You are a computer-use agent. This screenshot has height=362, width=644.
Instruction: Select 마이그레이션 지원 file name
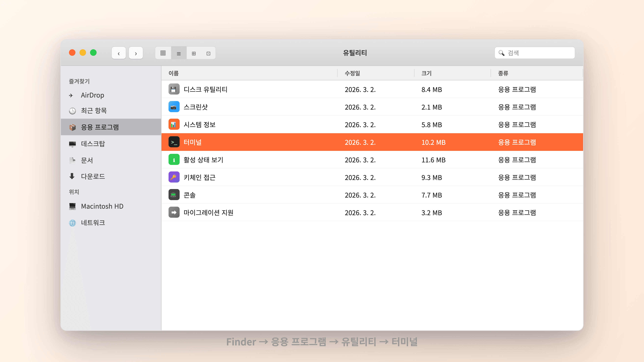point(208,213)
